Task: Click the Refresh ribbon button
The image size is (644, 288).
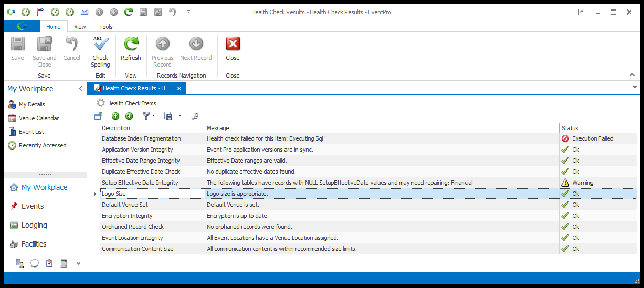Action: click(131, 49)
